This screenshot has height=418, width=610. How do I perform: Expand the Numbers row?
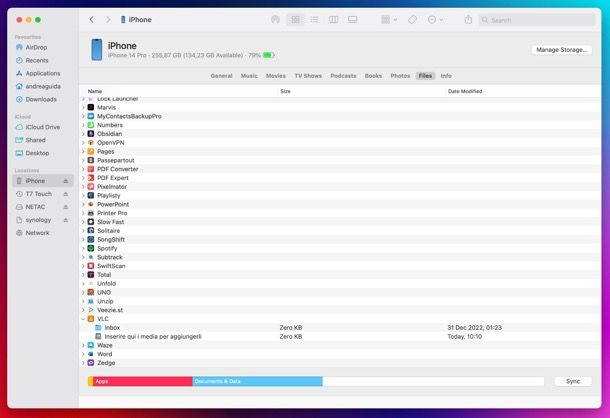point(83,125)
